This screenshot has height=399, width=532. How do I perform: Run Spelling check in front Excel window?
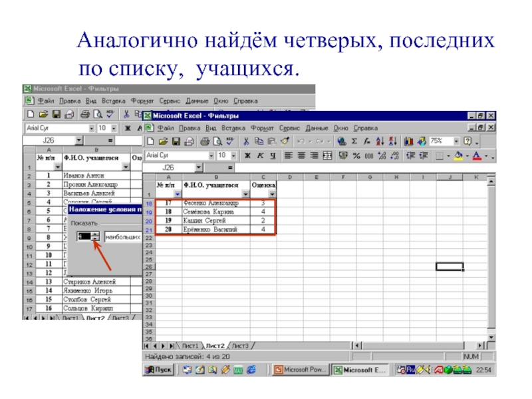click(x=230, y=141)
